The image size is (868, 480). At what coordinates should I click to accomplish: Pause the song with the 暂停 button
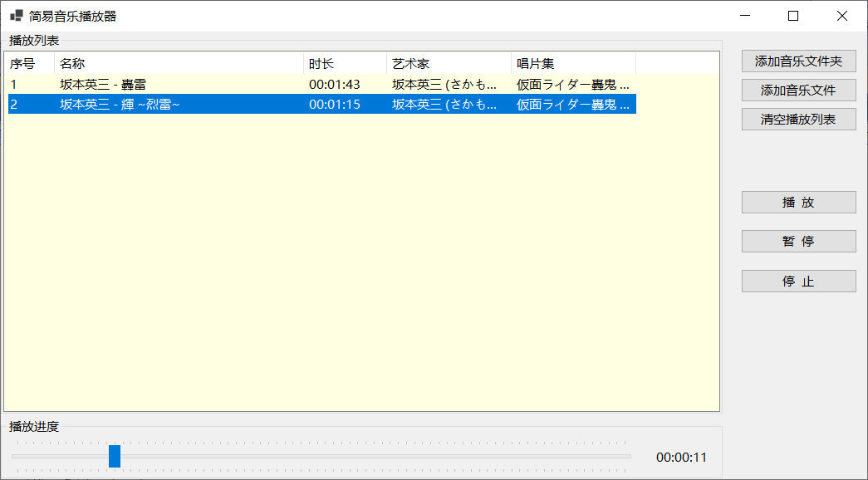[x=799, y=242]
